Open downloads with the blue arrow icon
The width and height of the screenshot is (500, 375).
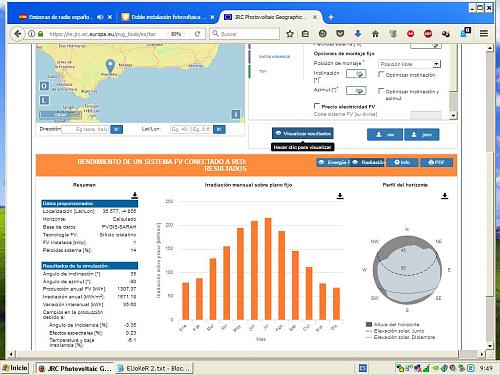point(358,34)
